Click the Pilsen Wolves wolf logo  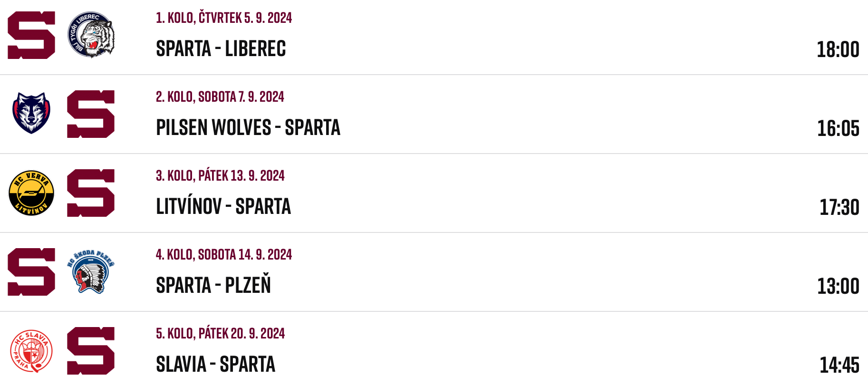coord(31,113)
